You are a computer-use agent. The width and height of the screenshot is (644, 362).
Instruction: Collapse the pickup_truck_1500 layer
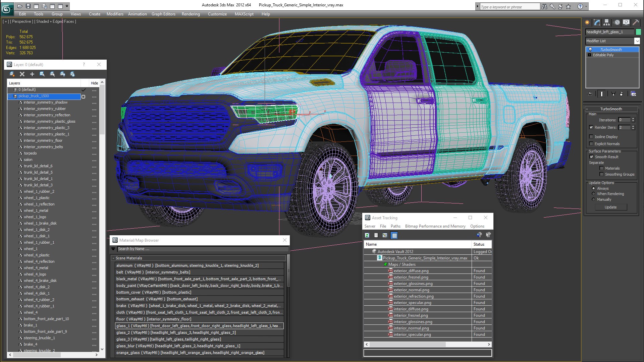[x=10, y=96]
